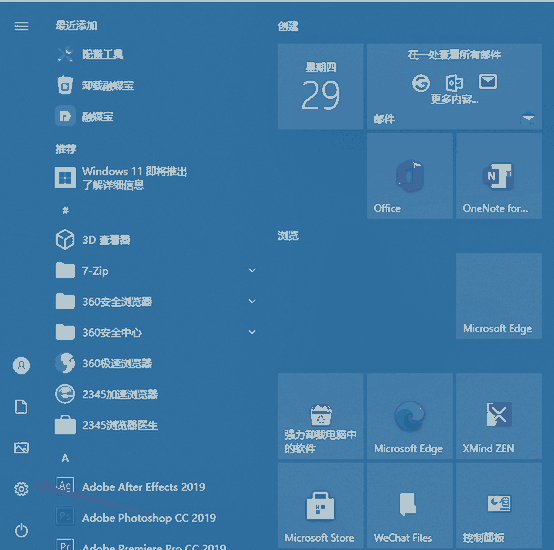This screenshot has width=554, height=550.
Task: Expand the 7-Zip folder chevron
Action: (x=252, y=271)
